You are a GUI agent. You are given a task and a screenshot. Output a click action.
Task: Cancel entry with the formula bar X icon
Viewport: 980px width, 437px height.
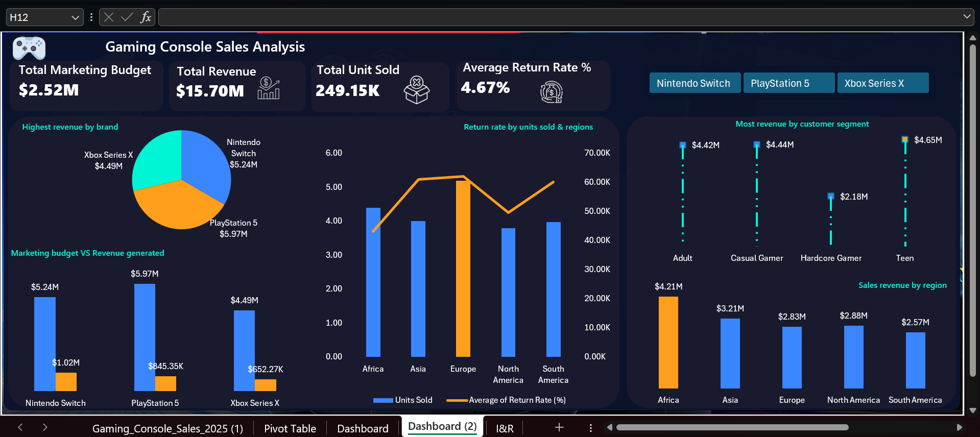109,17
